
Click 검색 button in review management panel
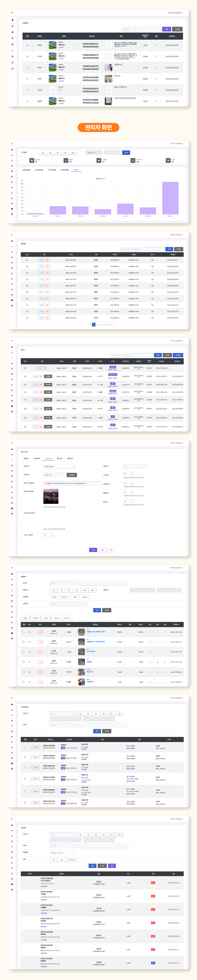(x=166, y=29)
